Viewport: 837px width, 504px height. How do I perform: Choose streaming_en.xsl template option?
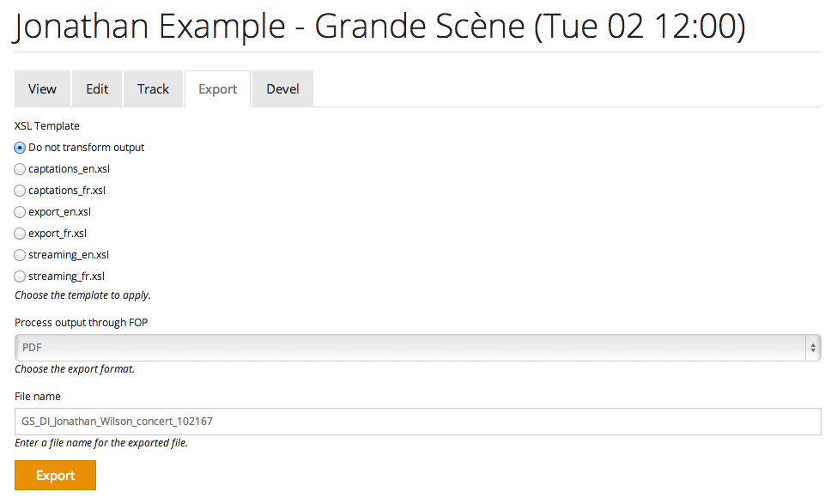pos(21,255)
